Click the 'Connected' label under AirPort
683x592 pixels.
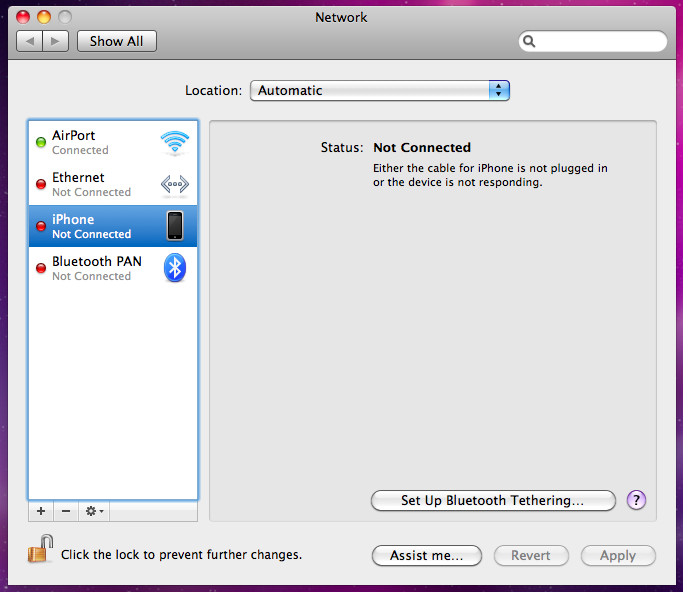tap(80, 150)
